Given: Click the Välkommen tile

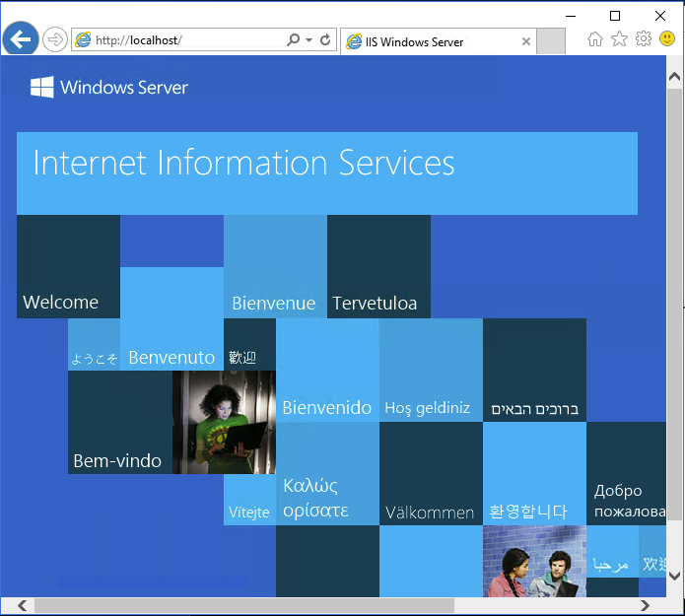Looking at the screenshot, I should [431, 473].
